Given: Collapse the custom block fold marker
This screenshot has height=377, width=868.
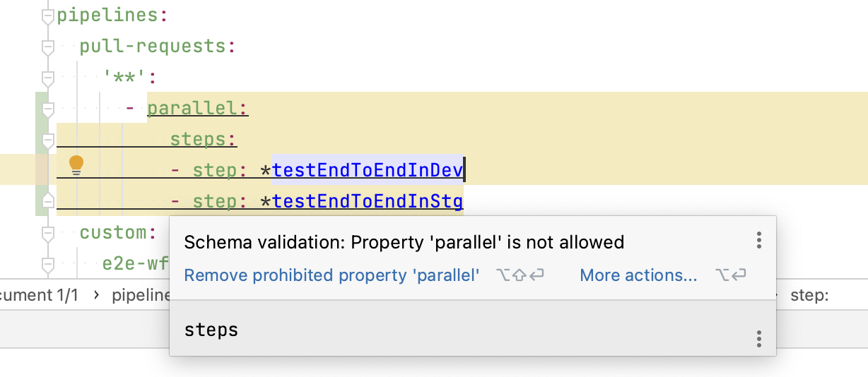Looking at the screenshot, I should tap(47, 233).
